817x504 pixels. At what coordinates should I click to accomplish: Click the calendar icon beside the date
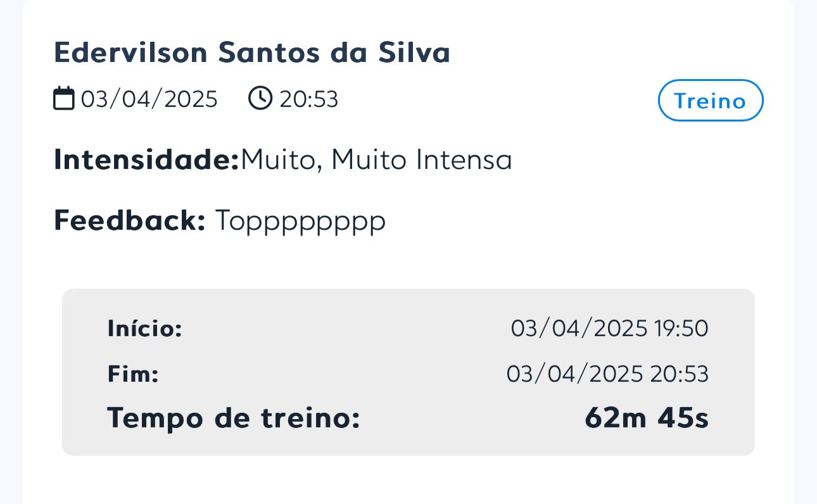pos(63,99)
